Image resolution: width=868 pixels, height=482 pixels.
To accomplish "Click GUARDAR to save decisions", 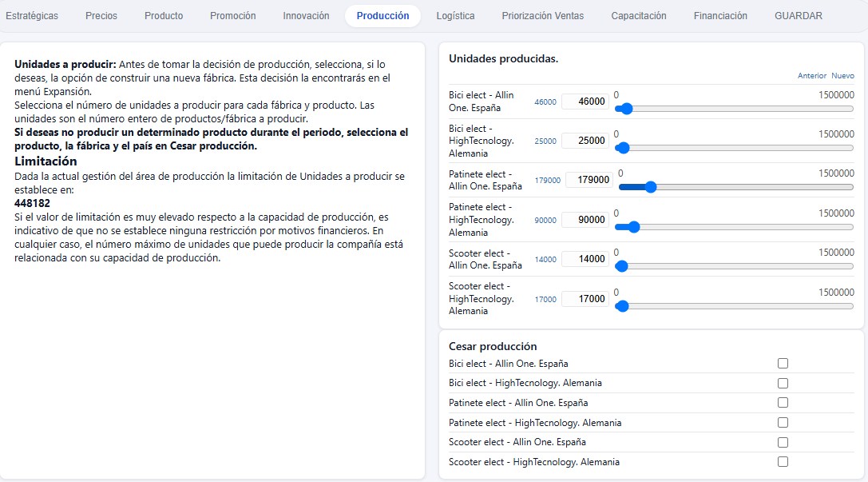I will [x=799, y=15].
